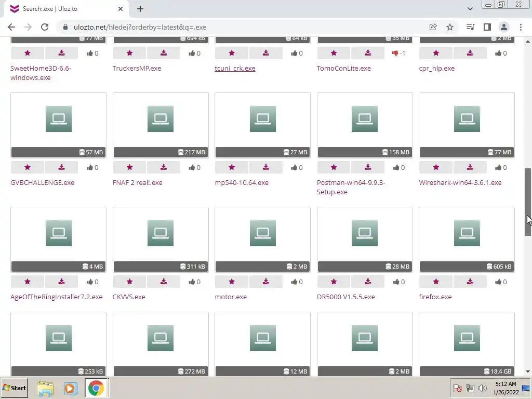The image size is (532, 399).
Task: Star the motor.exe file
Action: 232,282
